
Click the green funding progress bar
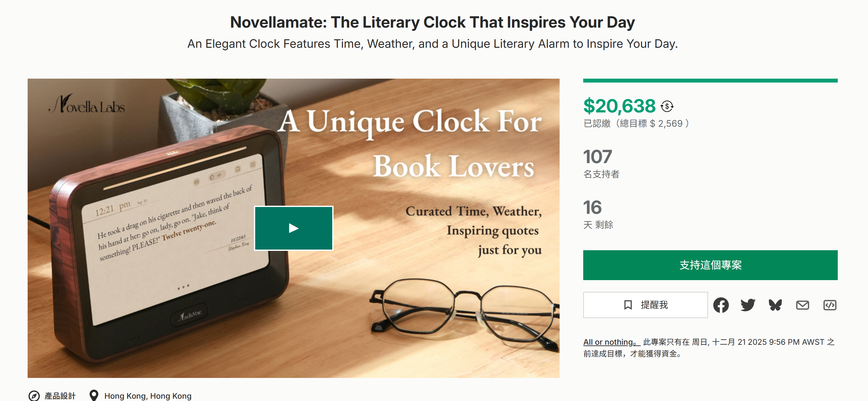coord(710,81)
